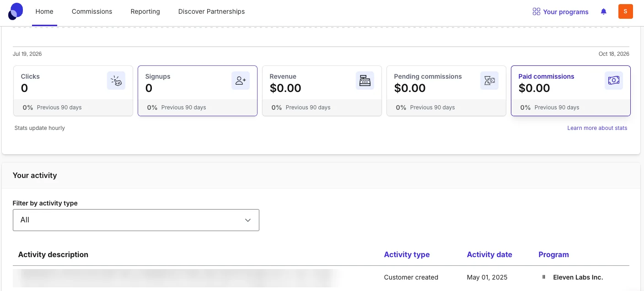
Task: Sort by Activity date column
Action: [x=489, y=255]
